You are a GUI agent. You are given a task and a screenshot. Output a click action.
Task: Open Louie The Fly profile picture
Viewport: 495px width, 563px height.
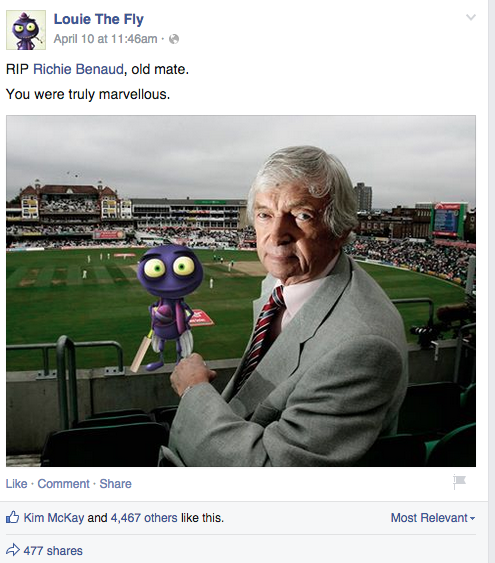tap(26, 30)
